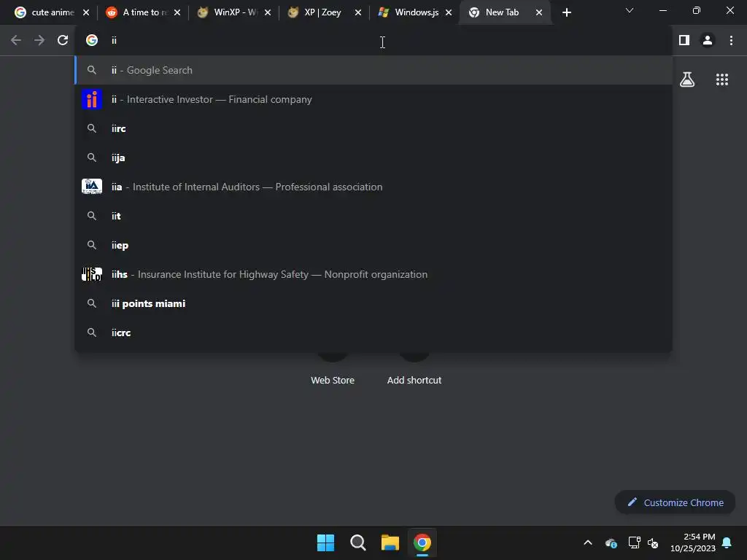Open the Windows Start menu
Viewport: 747px width, 560px height.
click(326, 542)
